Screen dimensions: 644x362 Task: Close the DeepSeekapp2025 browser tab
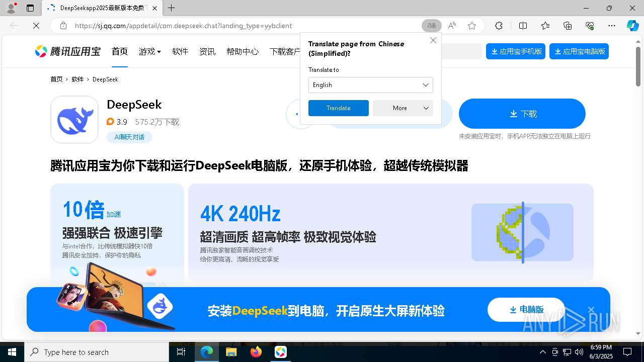click(x=154, y=8)
